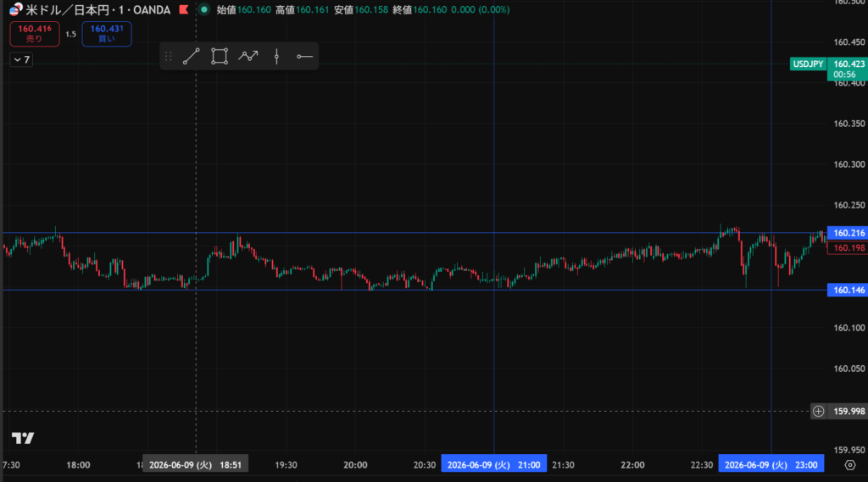Click the USD/JPY flag symbol icon
This screenshot has height=482, width=868.
tap(15, 9)
